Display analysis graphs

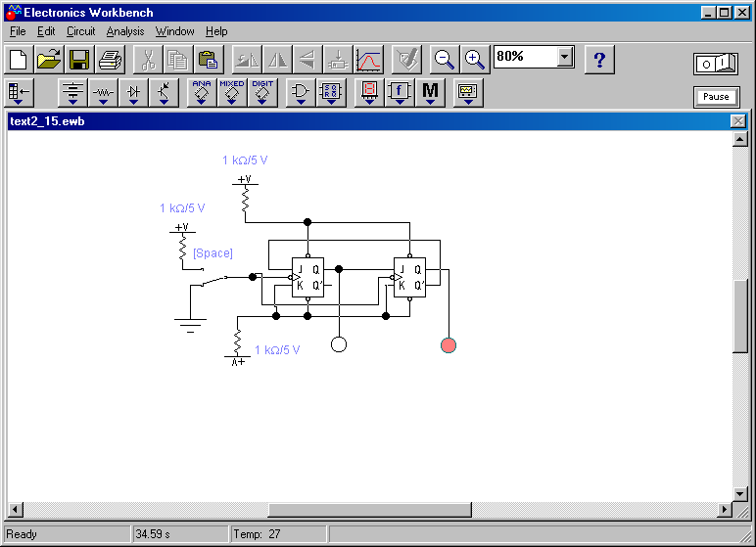pos(368,60)
